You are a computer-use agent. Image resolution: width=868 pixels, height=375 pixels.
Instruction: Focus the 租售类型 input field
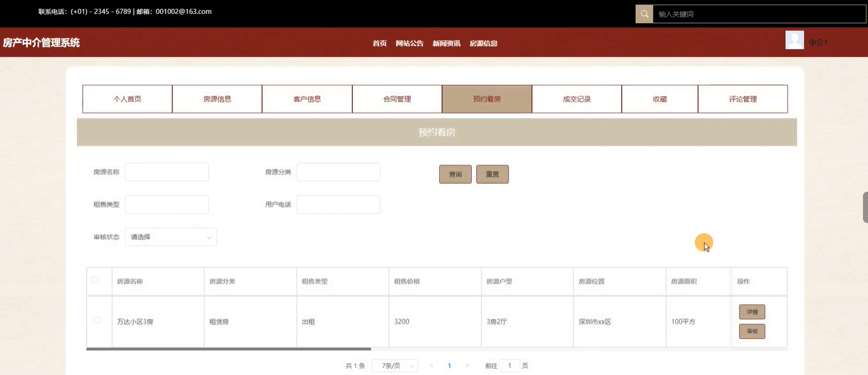(x=167, y=205)
